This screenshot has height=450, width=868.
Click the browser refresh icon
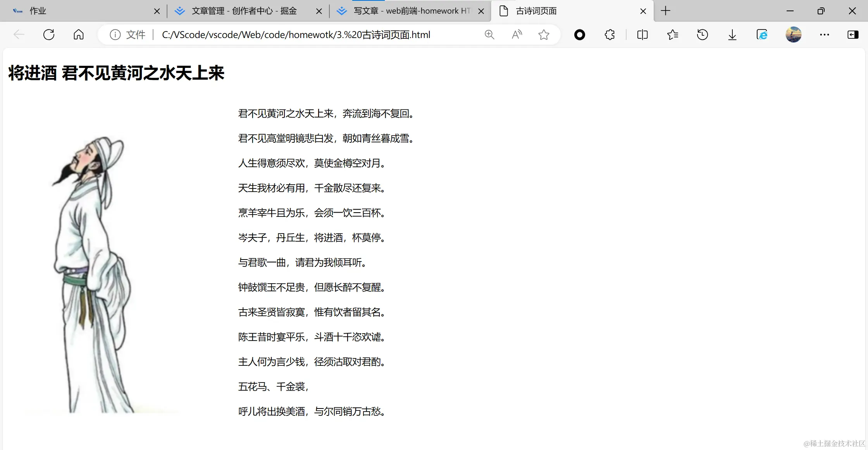(x=49, y=35)
